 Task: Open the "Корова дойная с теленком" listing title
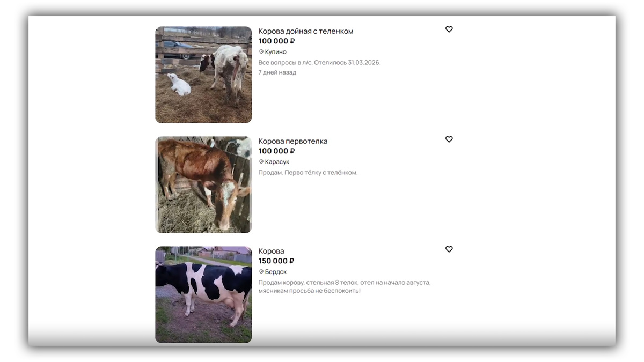[x=306, y=31]
